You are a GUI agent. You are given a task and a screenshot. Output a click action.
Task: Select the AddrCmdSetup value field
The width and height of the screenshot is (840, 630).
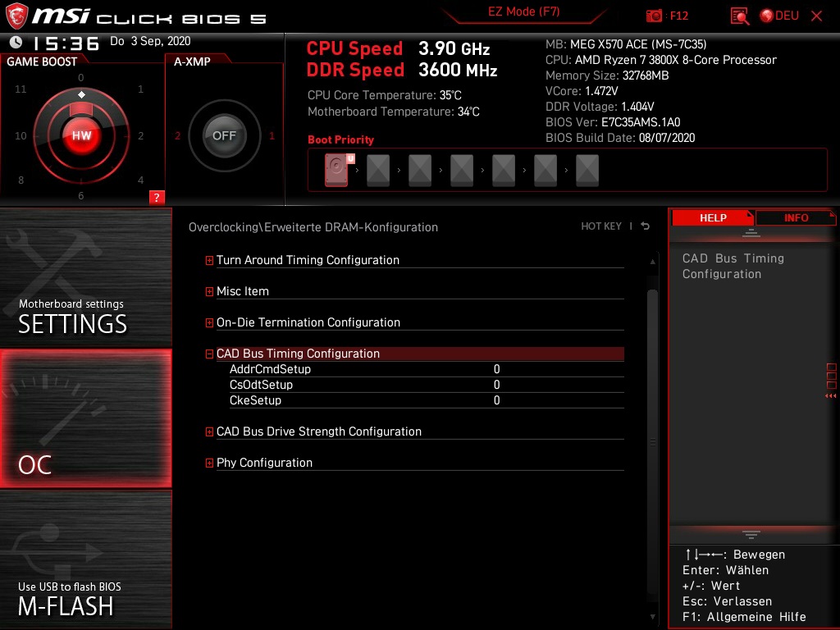click(x=496, y=369)
